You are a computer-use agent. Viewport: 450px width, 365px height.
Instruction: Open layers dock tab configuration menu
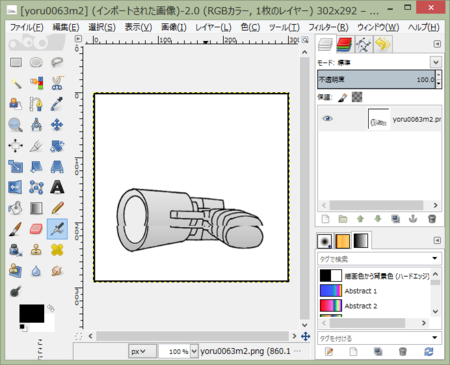click(x=437, y=44)
